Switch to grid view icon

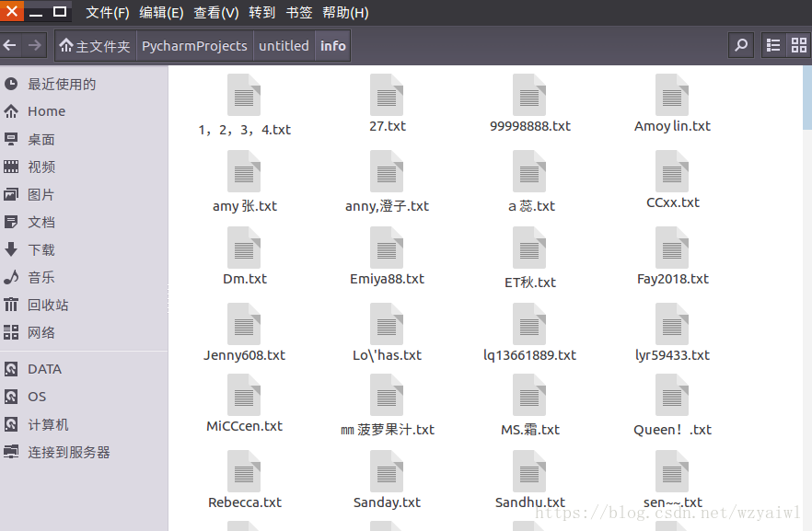tap(798, 45)
